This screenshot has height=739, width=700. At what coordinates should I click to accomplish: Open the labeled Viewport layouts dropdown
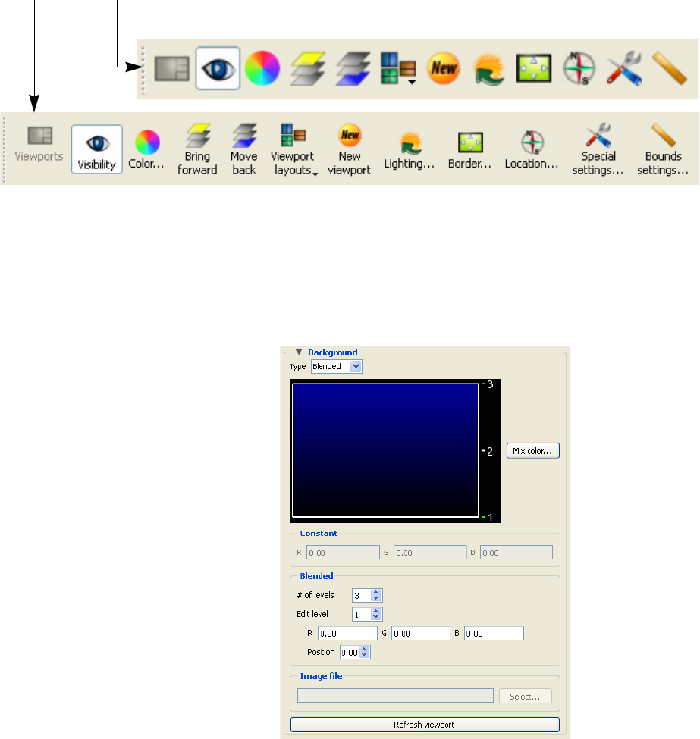pyautogui.click(x=293, y=149)
